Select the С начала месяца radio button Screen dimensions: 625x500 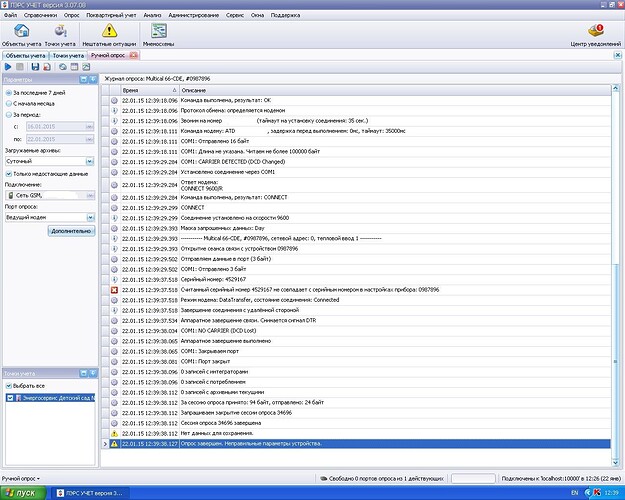tap(9, 104)
